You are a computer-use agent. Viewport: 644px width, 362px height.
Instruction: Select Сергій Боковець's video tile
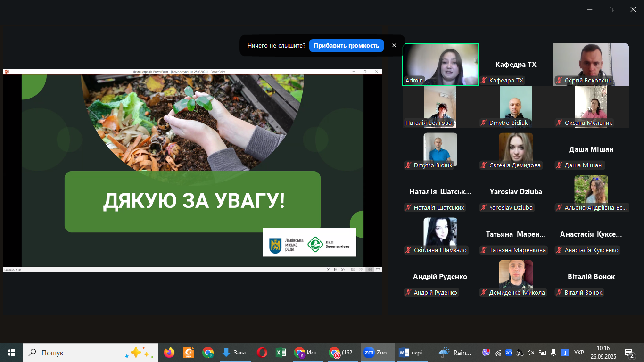(x=591, y=65)
